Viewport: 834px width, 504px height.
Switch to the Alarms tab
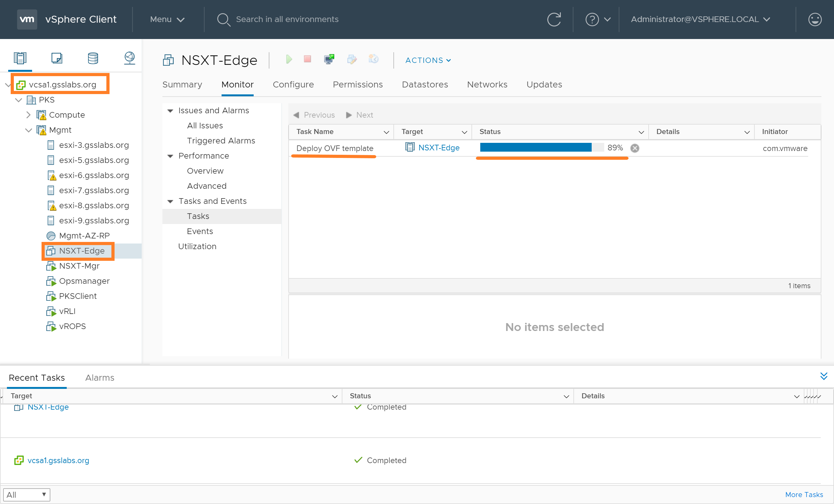point(99,378)
